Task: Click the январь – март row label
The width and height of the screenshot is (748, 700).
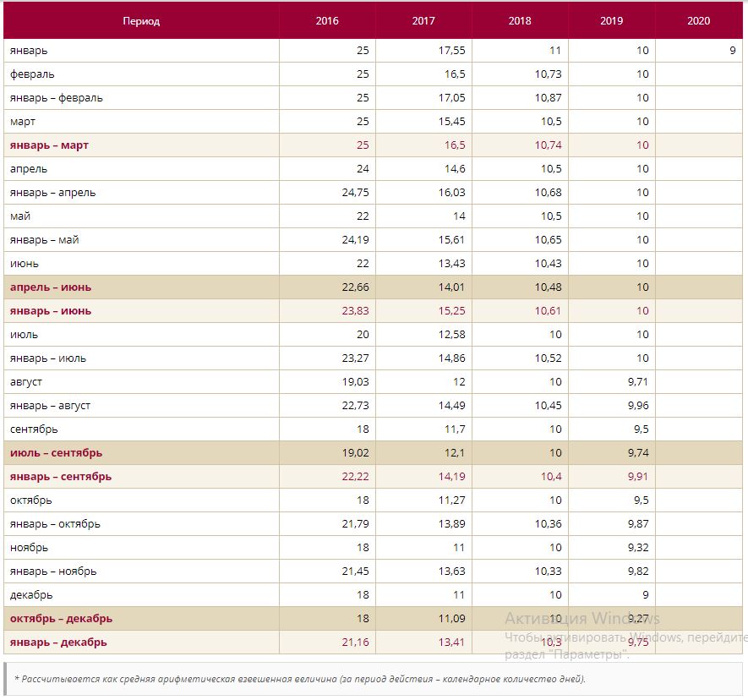Action: click(x=49, y=145)
